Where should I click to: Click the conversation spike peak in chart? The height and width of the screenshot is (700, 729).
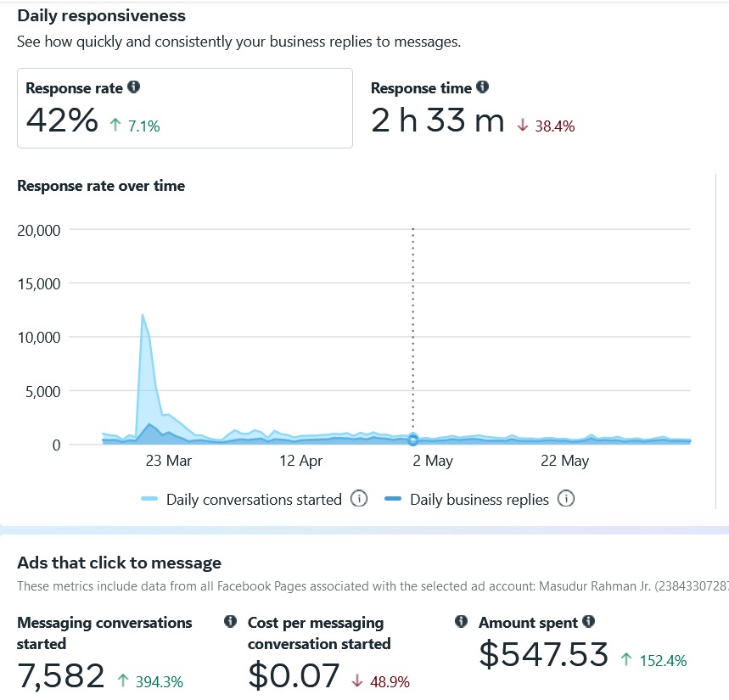point(143,316)
